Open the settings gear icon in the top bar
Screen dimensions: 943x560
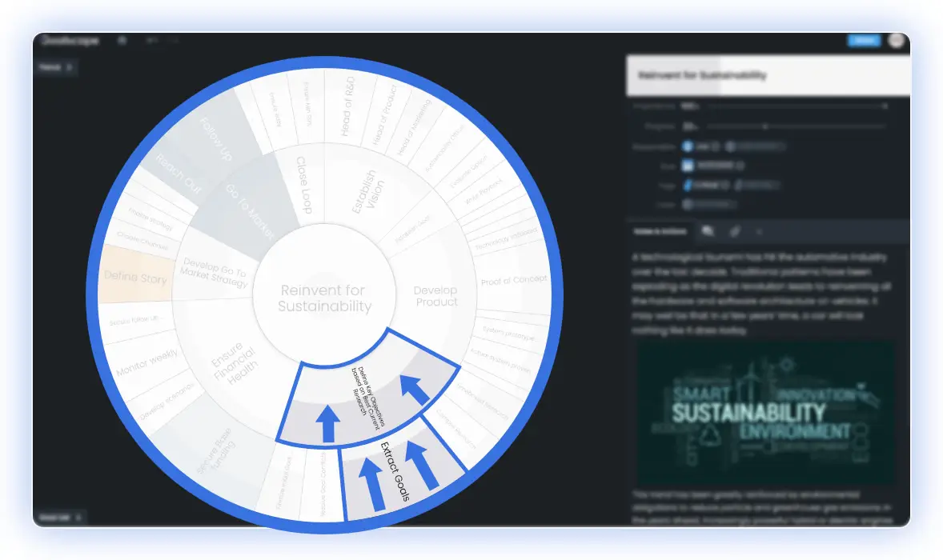122,41
